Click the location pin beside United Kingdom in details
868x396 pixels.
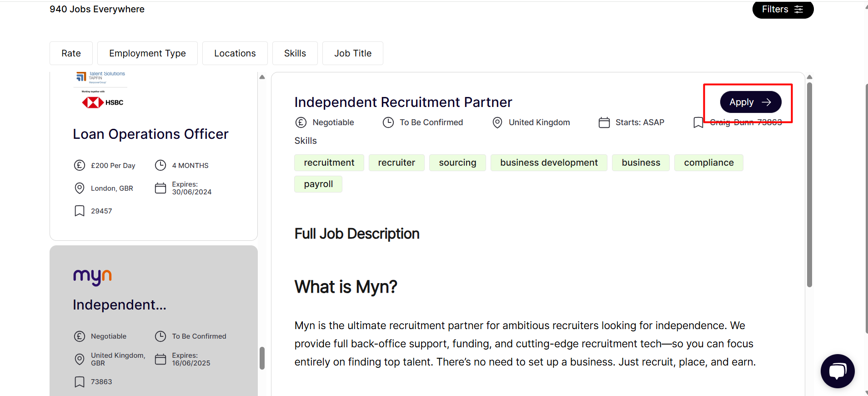[497, 122]
